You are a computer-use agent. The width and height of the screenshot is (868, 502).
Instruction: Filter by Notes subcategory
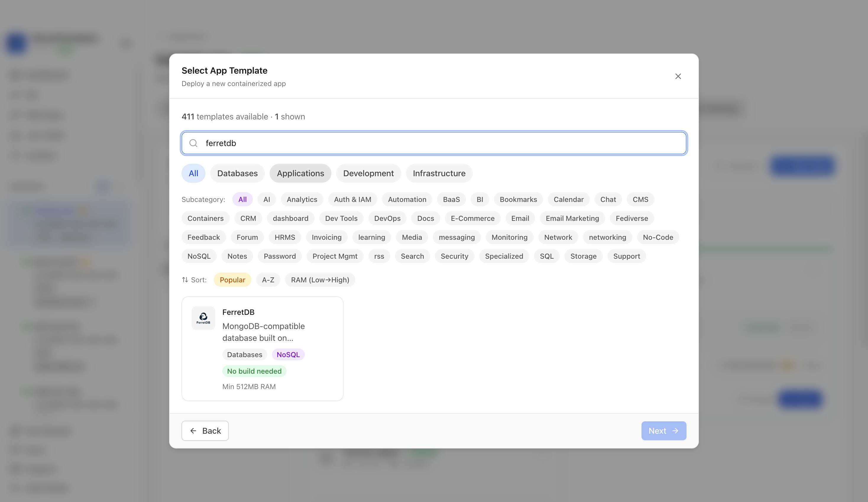click(237, 256)
